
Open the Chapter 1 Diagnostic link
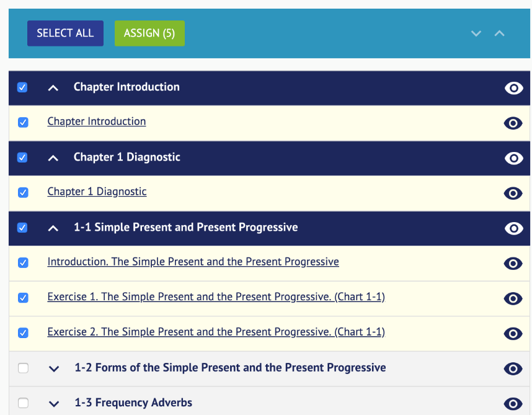click(97, 191)
